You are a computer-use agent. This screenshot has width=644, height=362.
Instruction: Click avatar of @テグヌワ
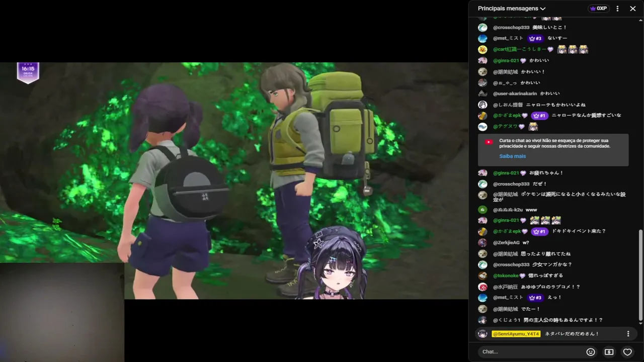coord(482,127)
